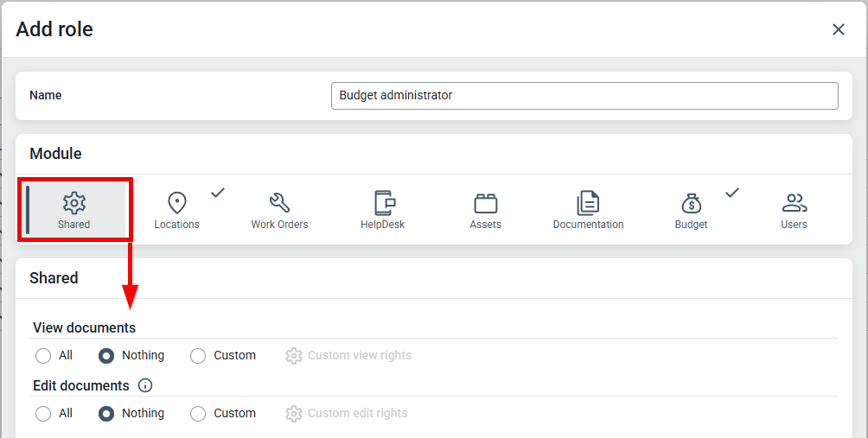Screen dimensions: 868x438
Task: Choose Custom for Edit documents
Action: coord(198,414)
